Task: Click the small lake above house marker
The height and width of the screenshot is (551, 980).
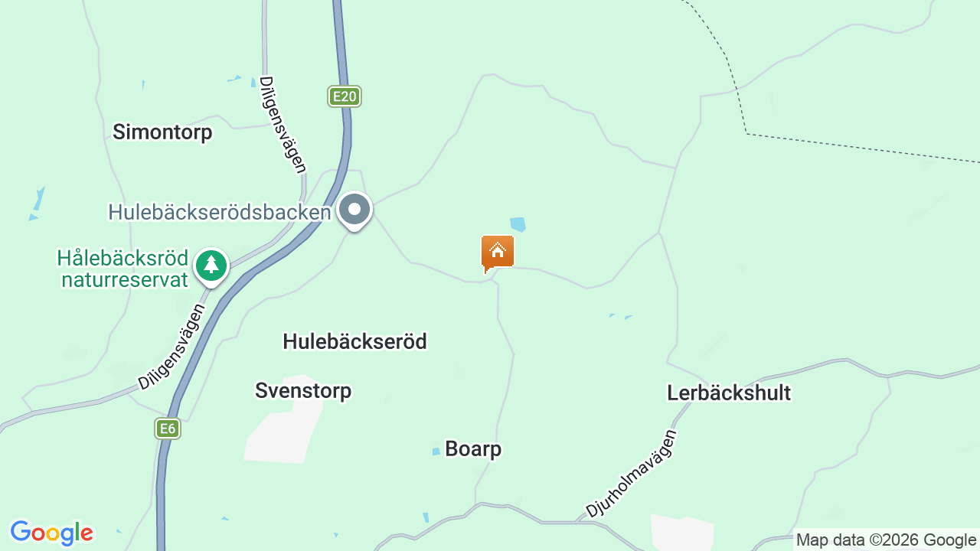Action: pyautogui.click(x=518, y=224)
